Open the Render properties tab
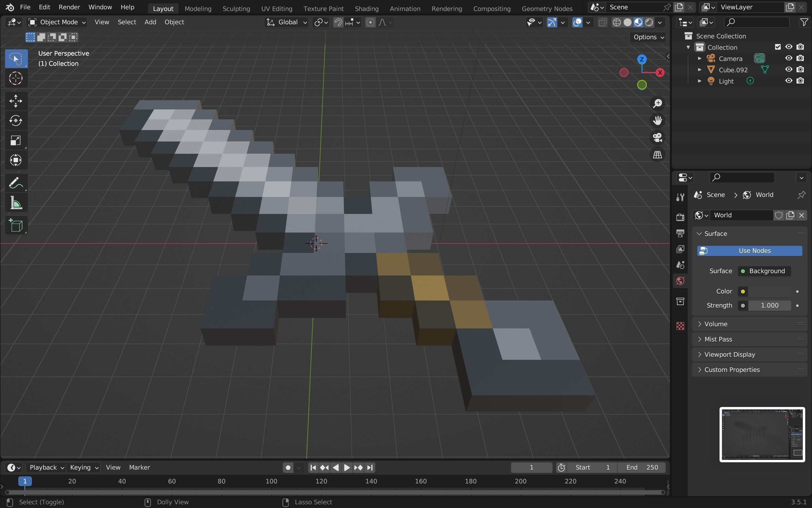Viewport: 812px width, 508px height. (x=680, y=217)
